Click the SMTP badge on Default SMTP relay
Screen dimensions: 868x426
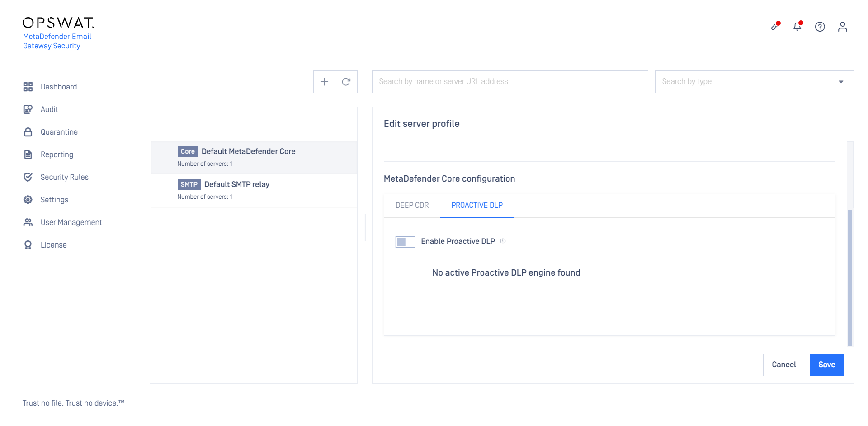(189, 184)
